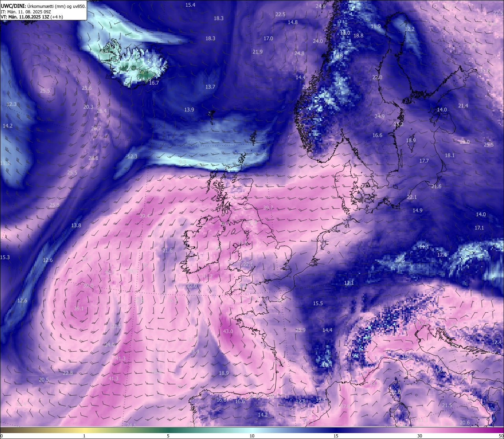
Task: Click the '50' tick on the color scale
Action: (501, 436)
